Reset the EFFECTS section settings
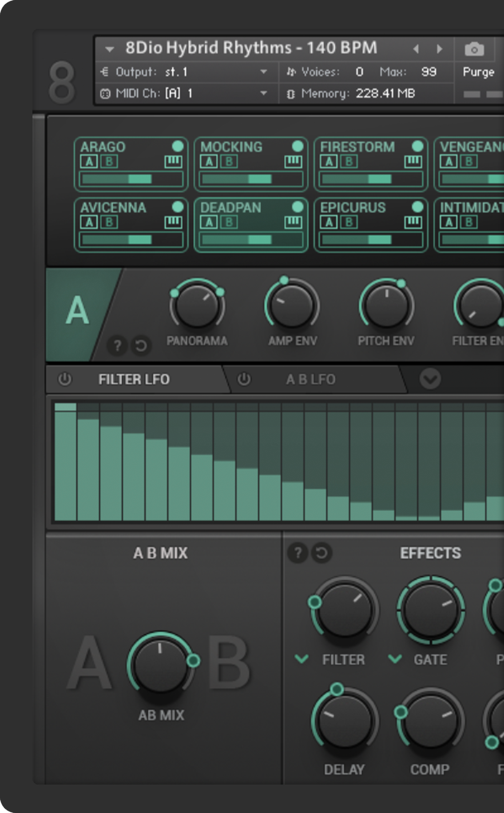 (x=321, y=553)
